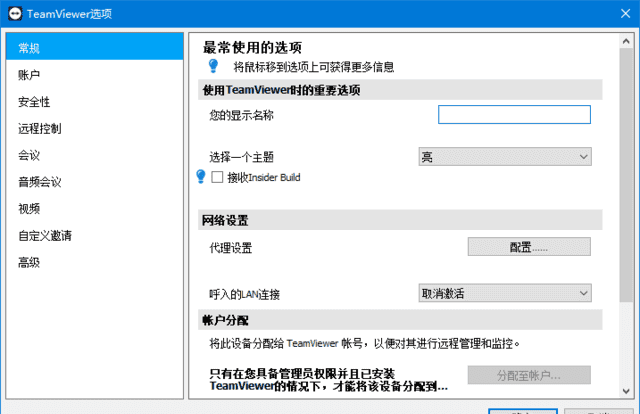This screenshot has height=414, width=640.
Task: Select the 账户 category
Action: click(x=95, y=75)
